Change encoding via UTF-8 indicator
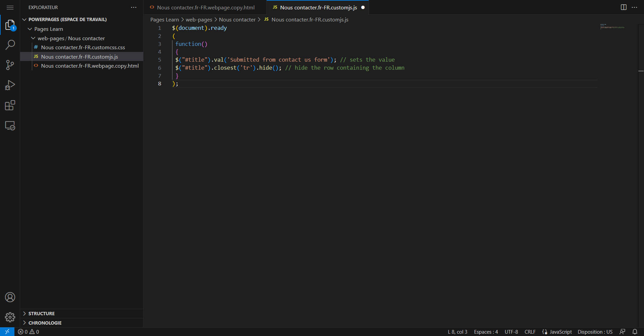This screenshot has width=644, height=336. coord(511,332)
